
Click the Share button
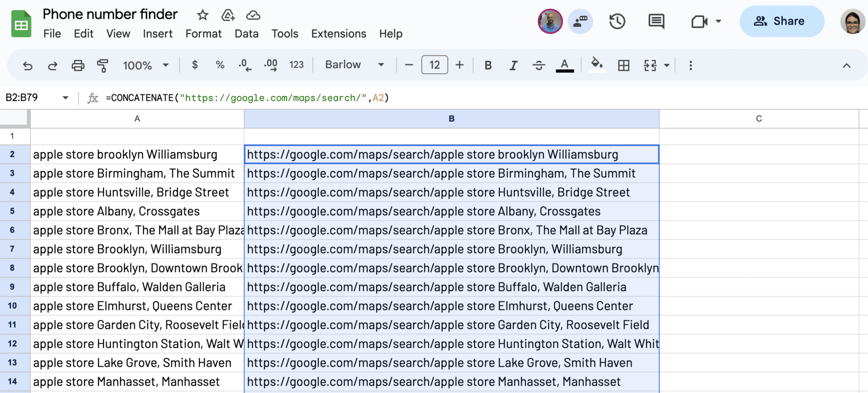(x=782, y=21)
